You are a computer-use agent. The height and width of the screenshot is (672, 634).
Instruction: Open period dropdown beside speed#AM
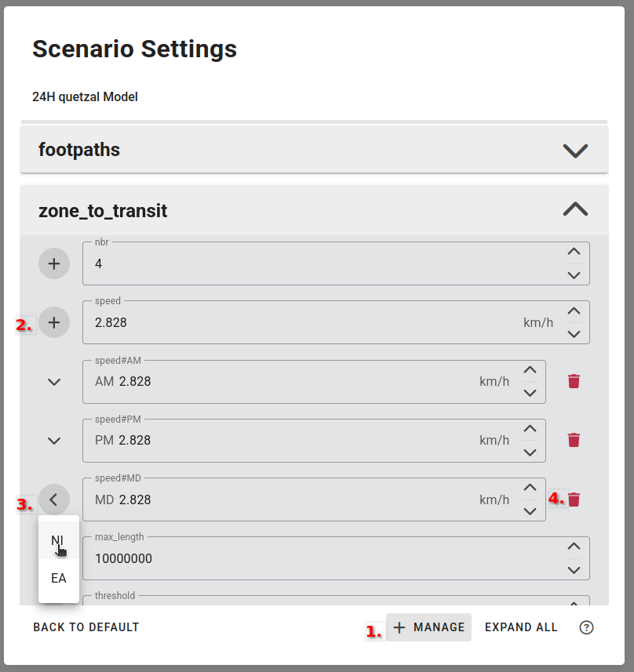(54, 381)
